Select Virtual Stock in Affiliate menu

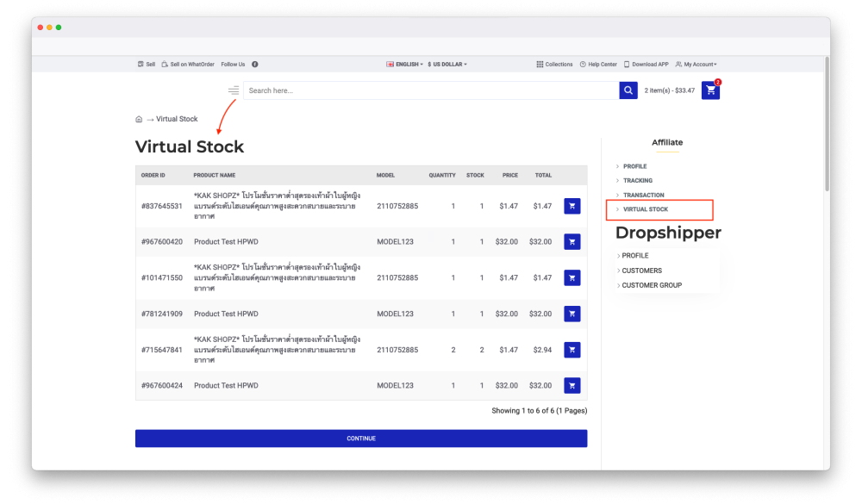(x=646, y=209)
